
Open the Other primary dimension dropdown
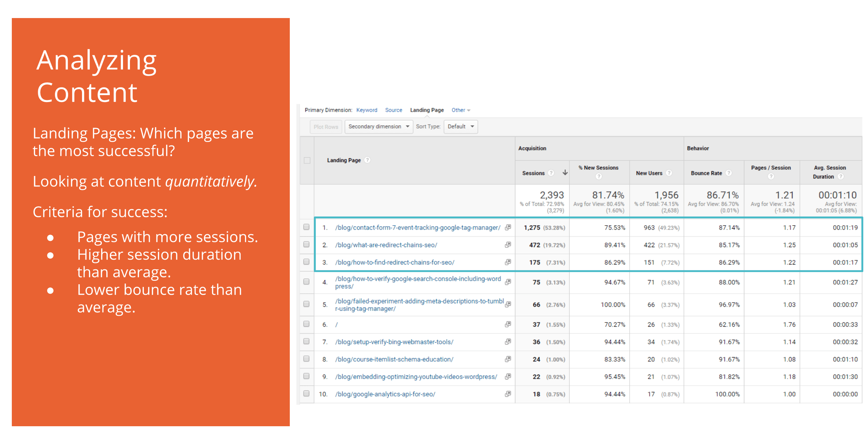coord(460,110)
